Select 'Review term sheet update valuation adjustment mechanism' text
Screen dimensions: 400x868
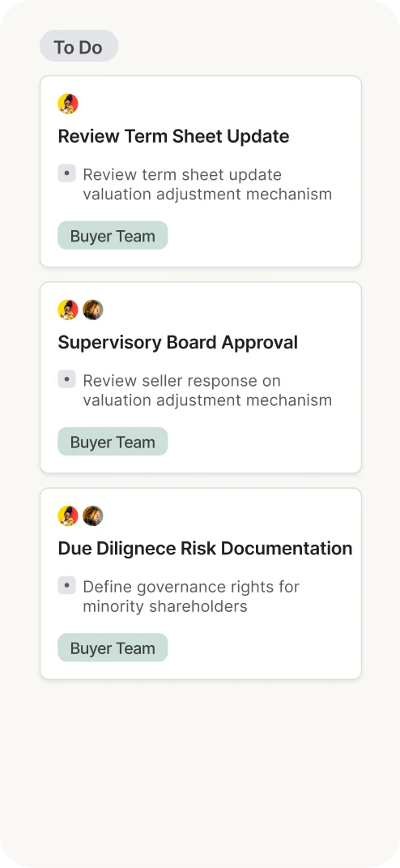coord(207,184)
